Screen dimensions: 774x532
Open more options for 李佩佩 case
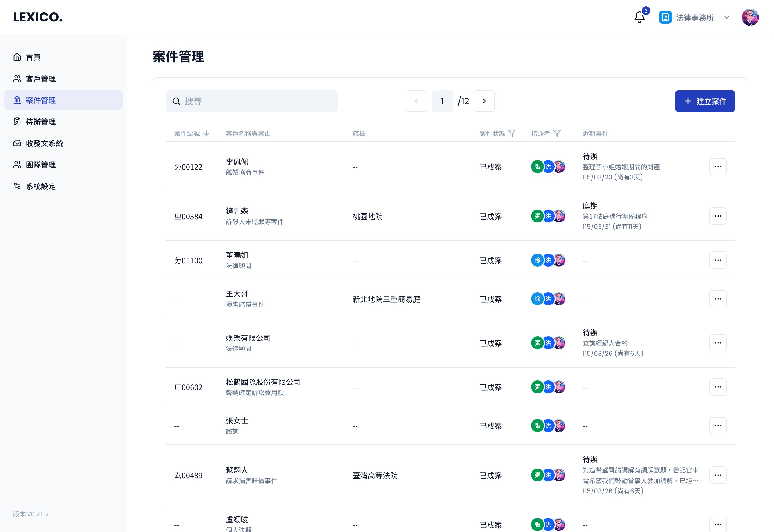click(x=718, y=167)
